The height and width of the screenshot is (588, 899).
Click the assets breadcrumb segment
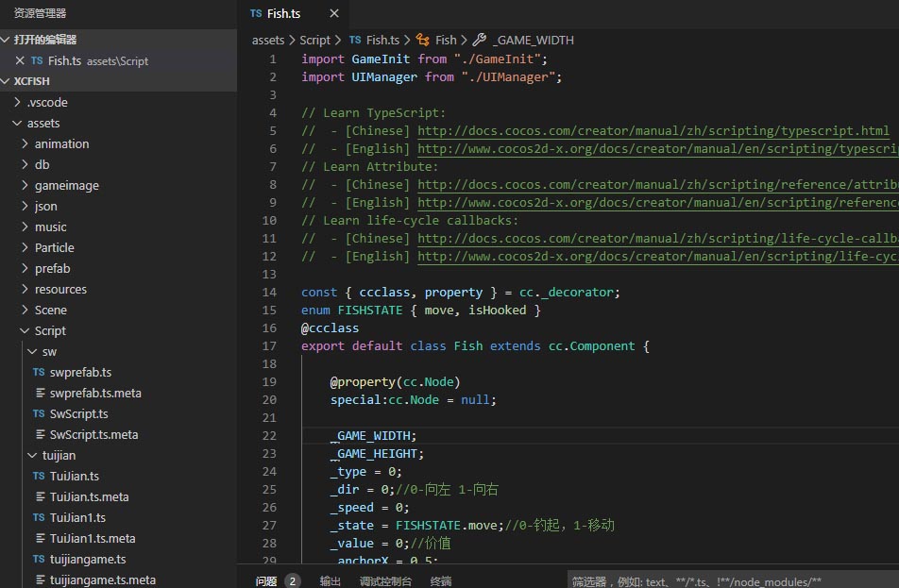click(268, 40)
